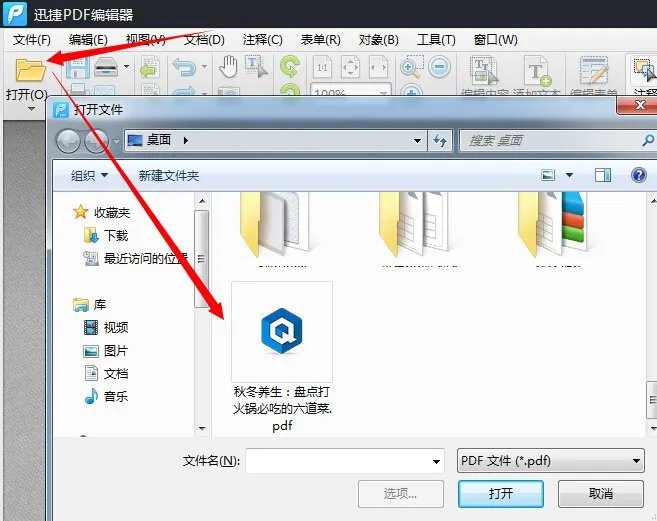Select the Hand tool
The image size is (657, 521).
[x=229, y=67]
